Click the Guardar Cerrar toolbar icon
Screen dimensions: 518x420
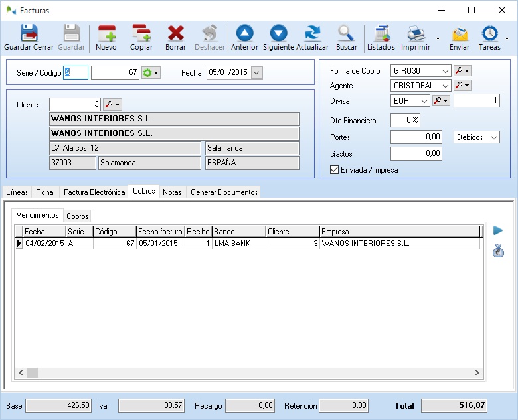[x=29, y=33]
